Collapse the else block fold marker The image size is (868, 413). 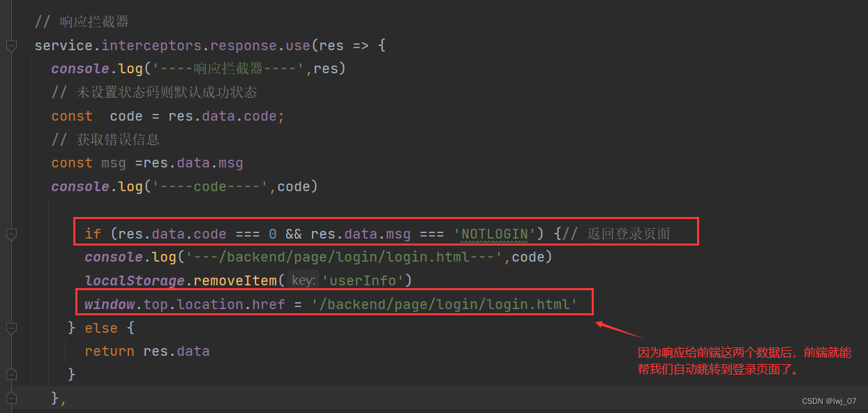[10, 327]
